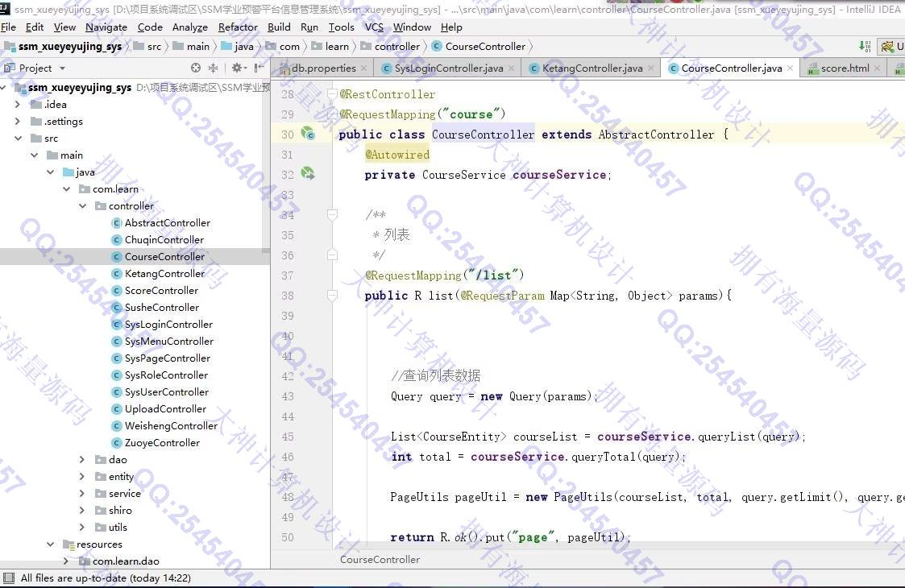The image size is (905, 588).
Task: Click the Spring bean gutter icon on line 30
Action: [x=308, y=134]
